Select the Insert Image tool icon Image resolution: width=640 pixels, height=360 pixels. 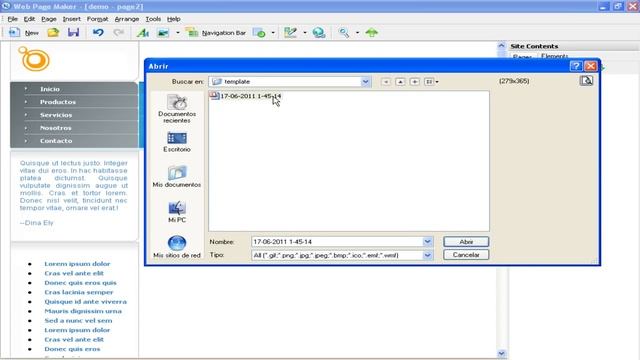(x=163, y=33)
